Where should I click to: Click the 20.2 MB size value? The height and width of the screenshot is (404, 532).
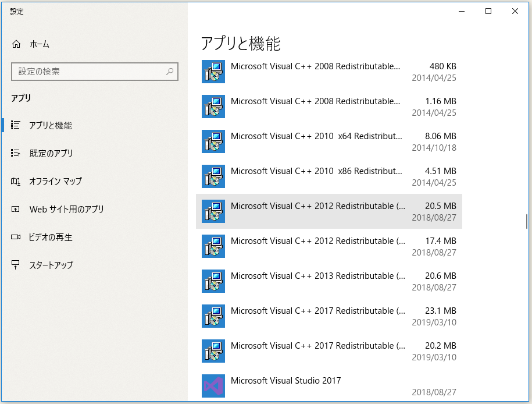click(x=440, y=346)
